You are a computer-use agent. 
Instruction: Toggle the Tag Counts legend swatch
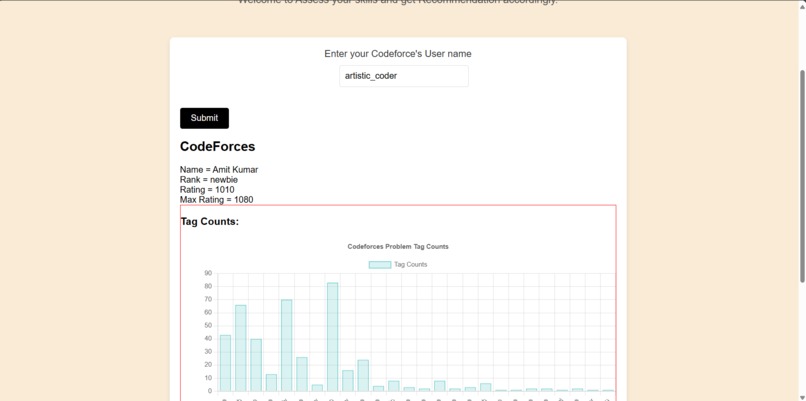pyautogui.click(x=380, y=265)
